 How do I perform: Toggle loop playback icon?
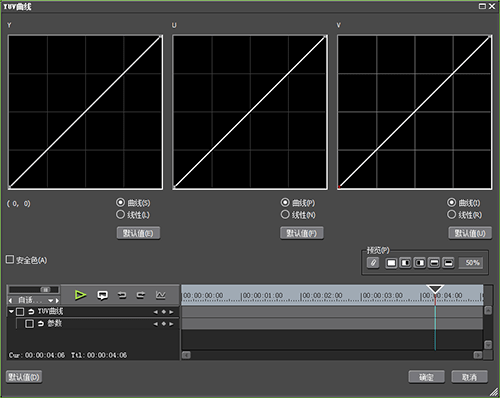[102, 295]
